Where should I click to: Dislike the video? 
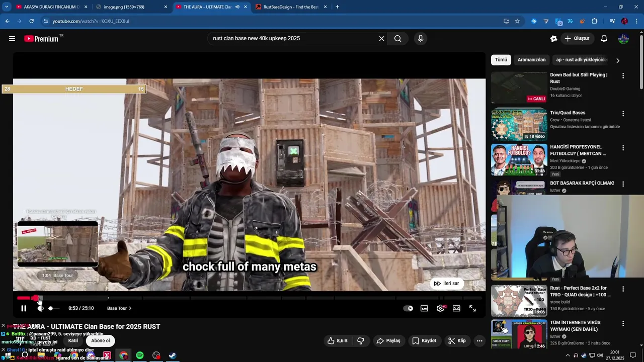click(x=361, y=341)
